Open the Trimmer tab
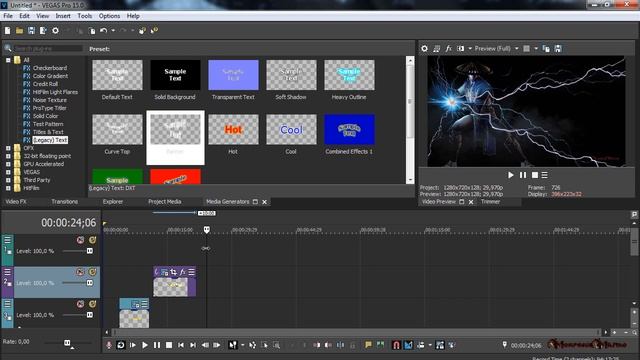This screenshot has height=360, width=640. 490,202
